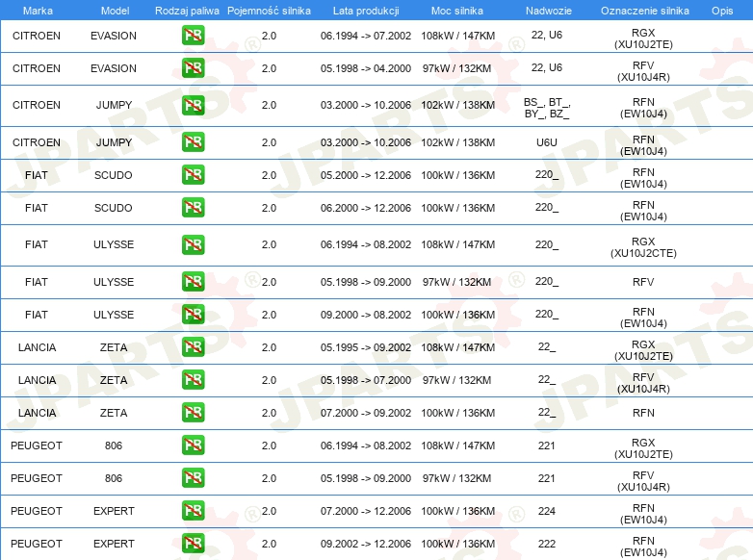
Task: Click 22, U6 in Evasion 108kW row
Action: click(547, 35)
